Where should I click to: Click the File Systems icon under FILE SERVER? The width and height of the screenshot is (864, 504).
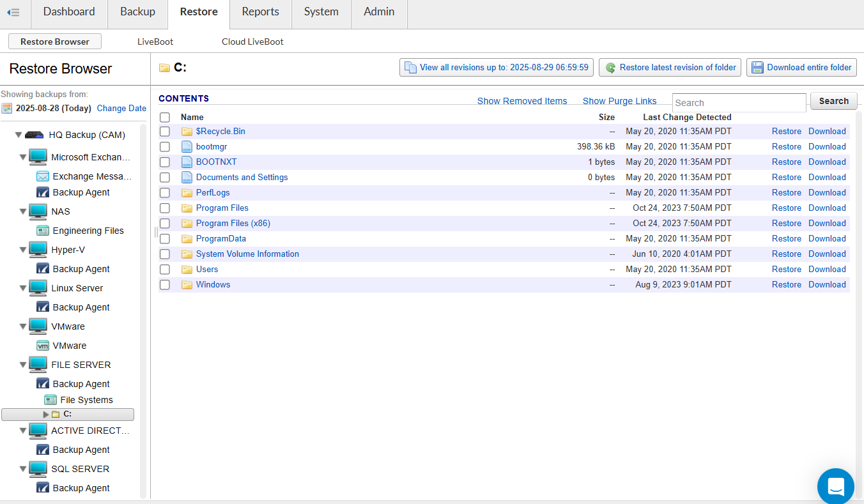(x=50, y=400)
